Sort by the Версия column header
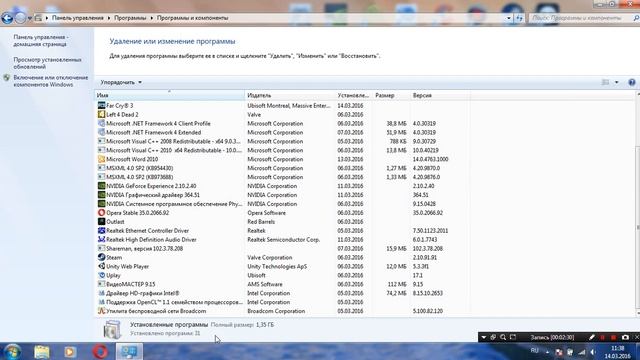 click(x=440, y=95)
